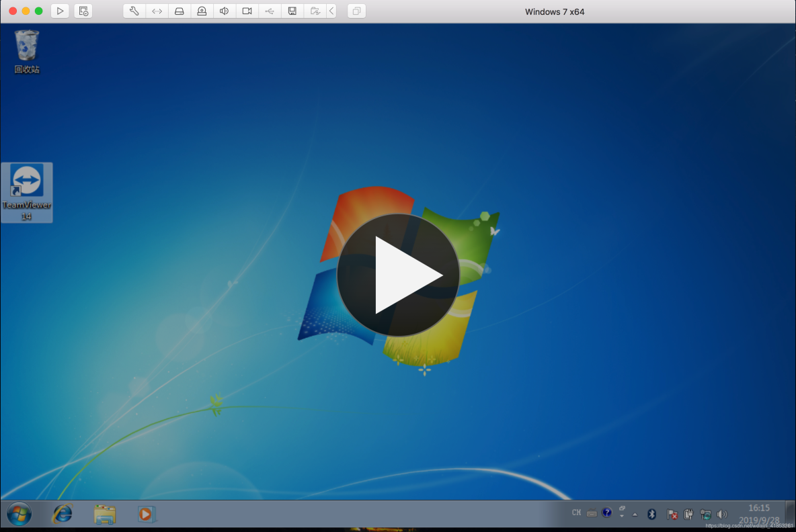Image resolution: width=796 pixels, height=532 pixels.
Task: Click the volume speaker tray icon
Action: [722, 515]
